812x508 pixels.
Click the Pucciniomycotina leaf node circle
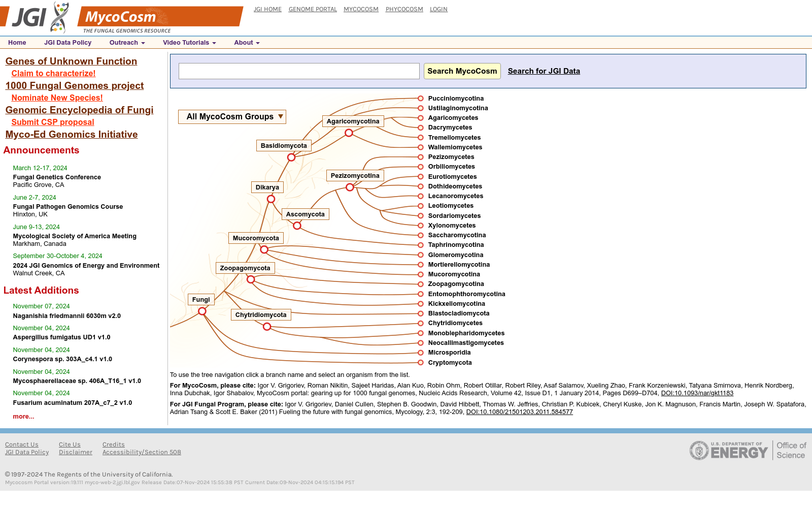[x=421, y=99]
